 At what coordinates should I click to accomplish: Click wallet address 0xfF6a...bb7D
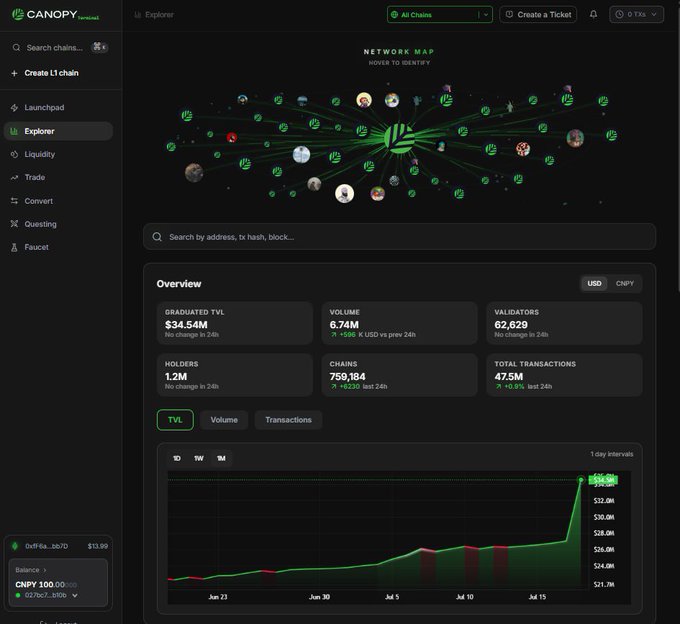coord(47,546)
